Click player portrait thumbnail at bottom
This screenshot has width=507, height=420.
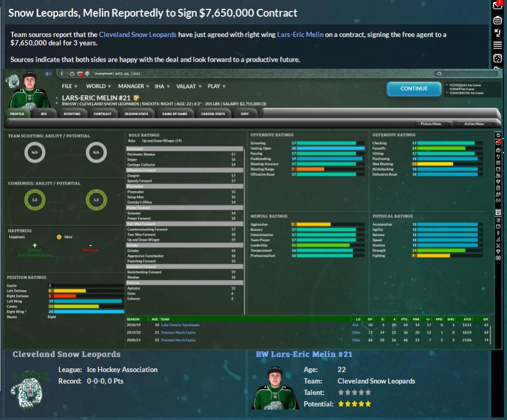click(275, 388)
